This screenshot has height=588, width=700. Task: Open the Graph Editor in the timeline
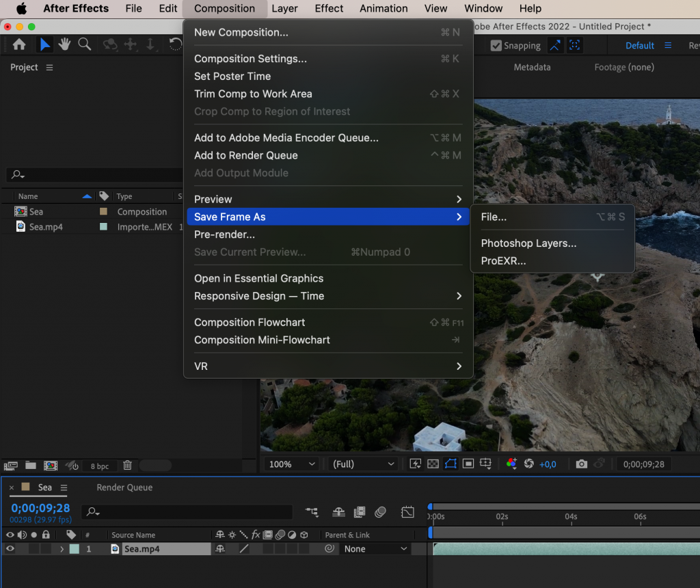[x=407, y=511]
